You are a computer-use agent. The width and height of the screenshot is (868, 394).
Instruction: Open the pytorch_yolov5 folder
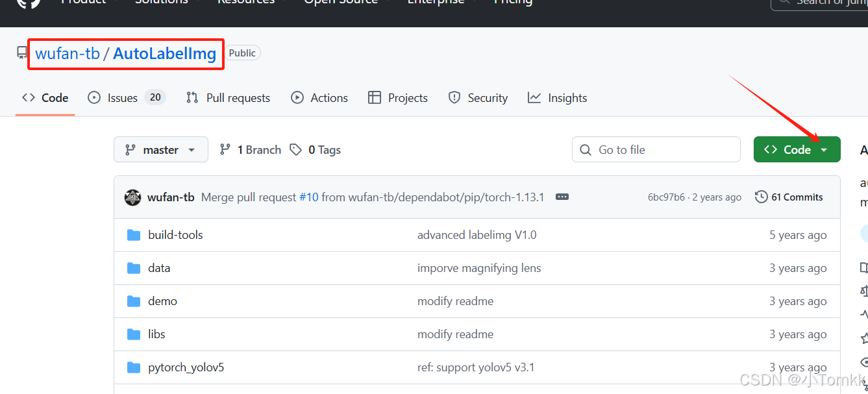(186, 367)
